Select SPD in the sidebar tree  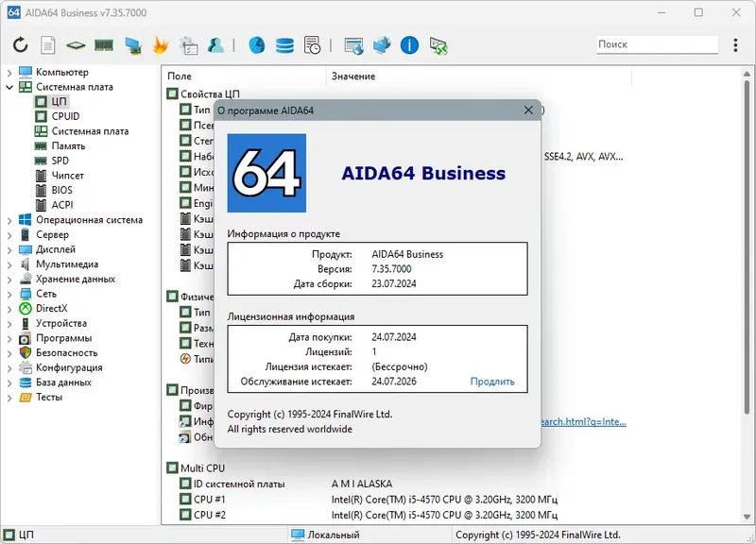point(60,161)
